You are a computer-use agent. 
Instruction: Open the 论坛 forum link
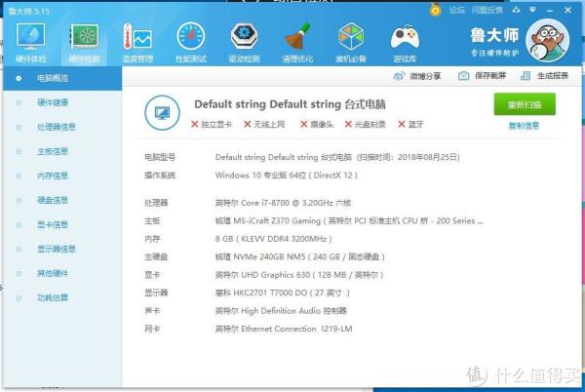point(457,10)
